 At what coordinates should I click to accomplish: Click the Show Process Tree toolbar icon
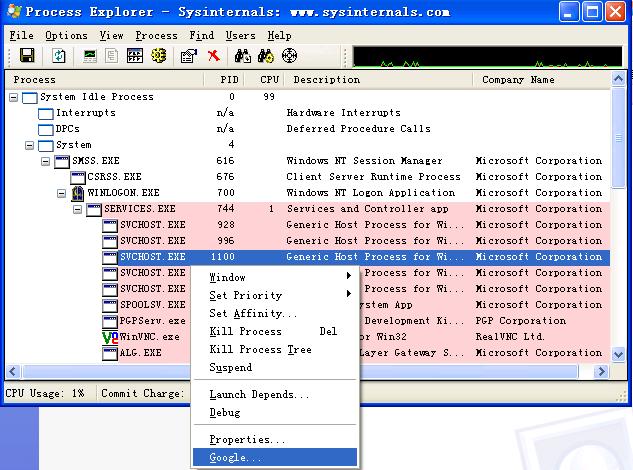click(111, 56)
